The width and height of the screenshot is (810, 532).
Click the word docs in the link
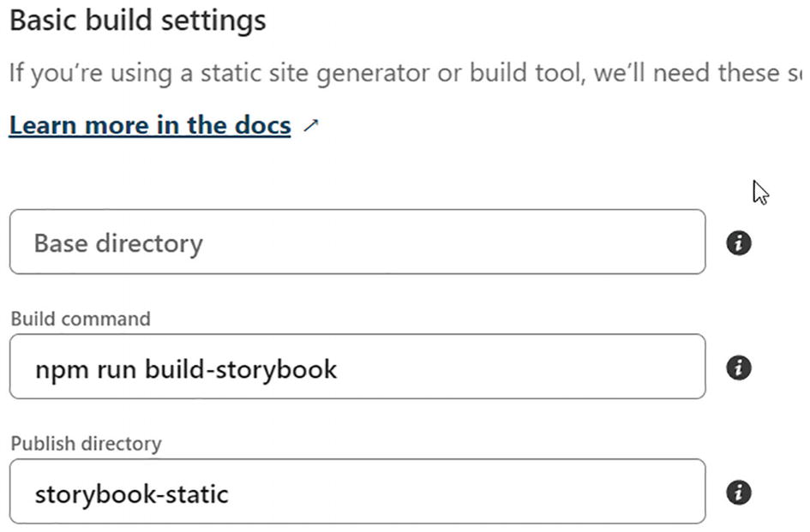click(261, 126)
